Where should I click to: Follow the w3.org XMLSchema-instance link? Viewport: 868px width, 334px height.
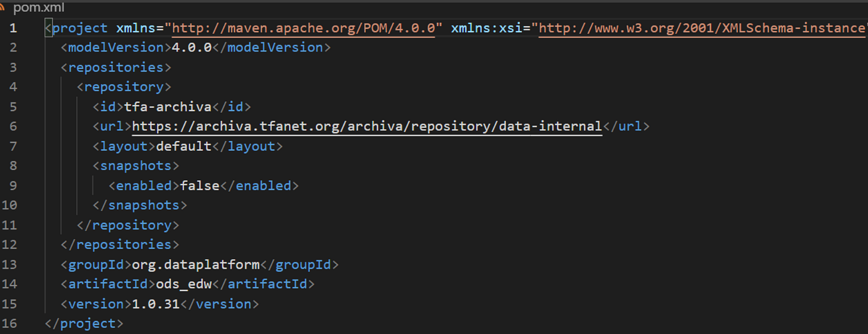click(x=702, y=28)
